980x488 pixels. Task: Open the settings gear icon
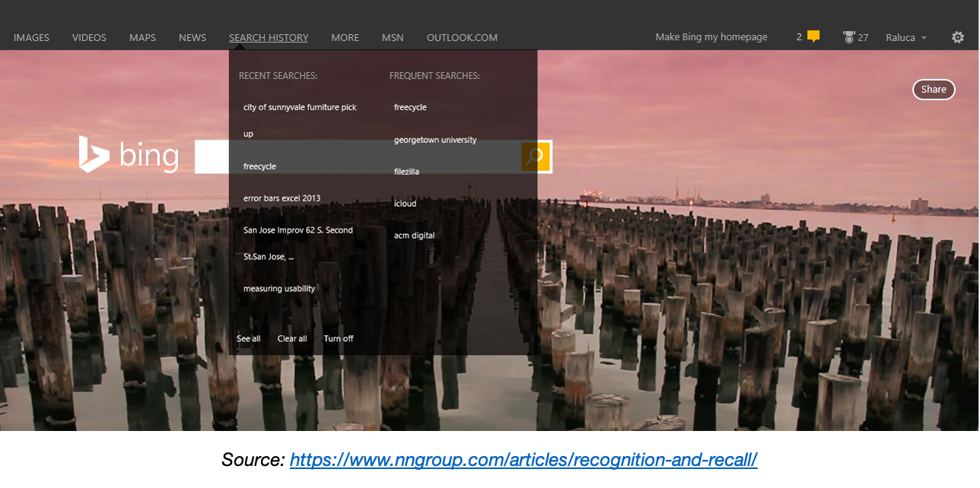(957, 37)
